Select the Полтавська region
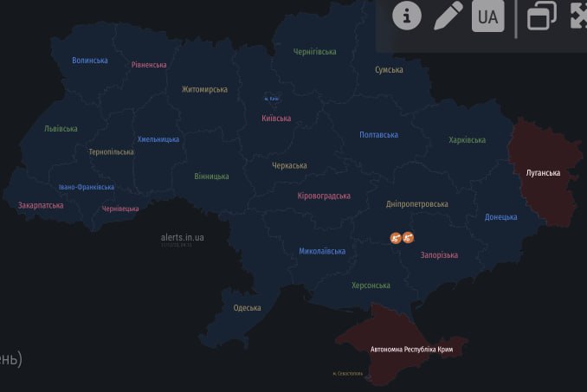Image resolution: width=587 pixels, height=392 pixels. (x=378, y=135)
